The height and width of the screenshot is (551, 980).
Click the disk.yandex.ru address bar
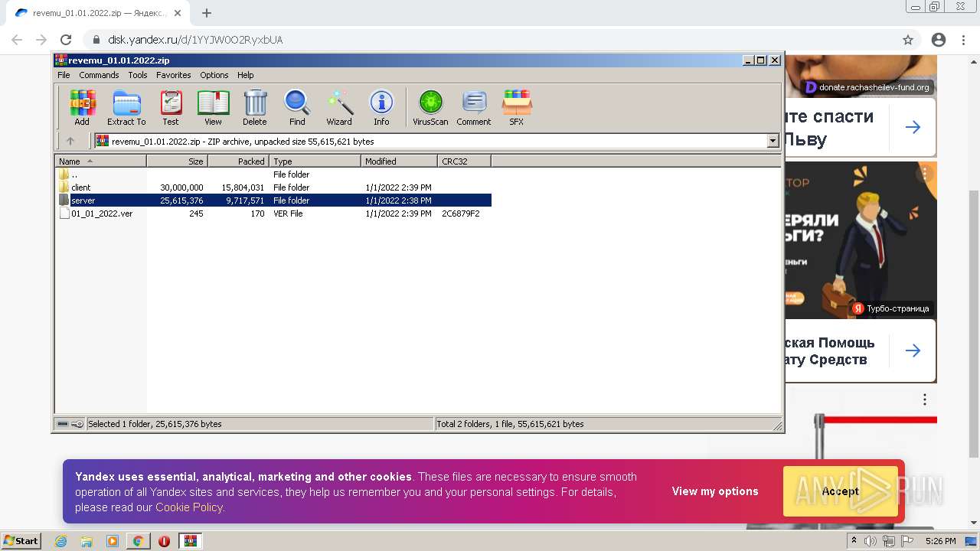pyautogui.click(x=490, y=40)
